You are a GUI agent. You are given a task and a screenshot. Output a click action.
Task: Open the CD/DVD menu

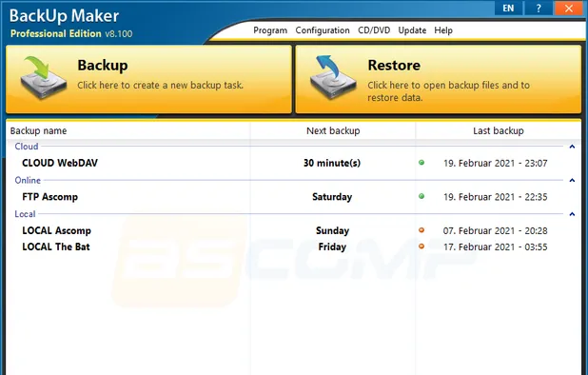374,30
